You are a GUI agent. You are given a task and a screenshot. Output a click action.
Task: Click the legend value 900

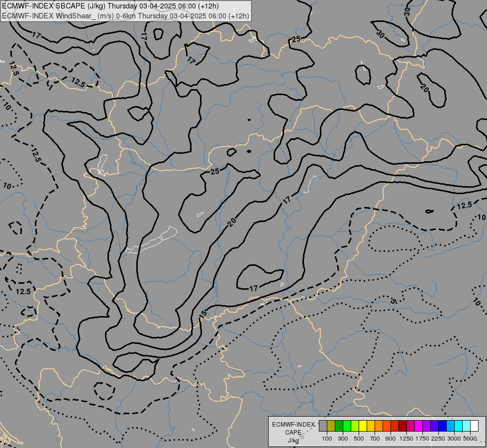pyautogui.click(x=390, y=439)
